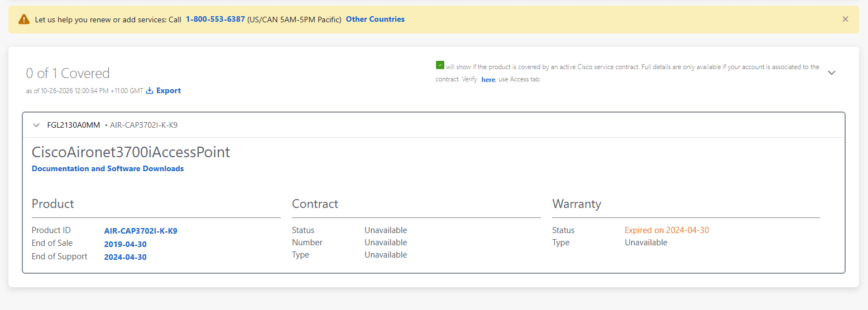Select the 0 of 1 Covered heading

point(68,73)
